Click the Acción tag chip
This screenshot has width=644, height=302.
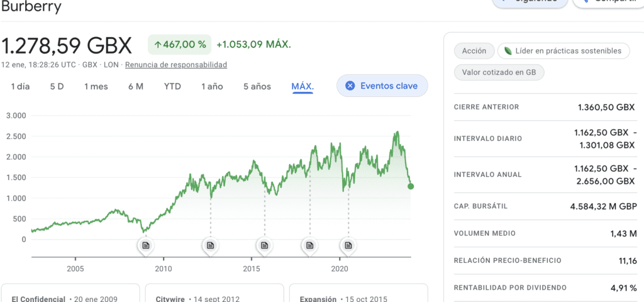474,51
